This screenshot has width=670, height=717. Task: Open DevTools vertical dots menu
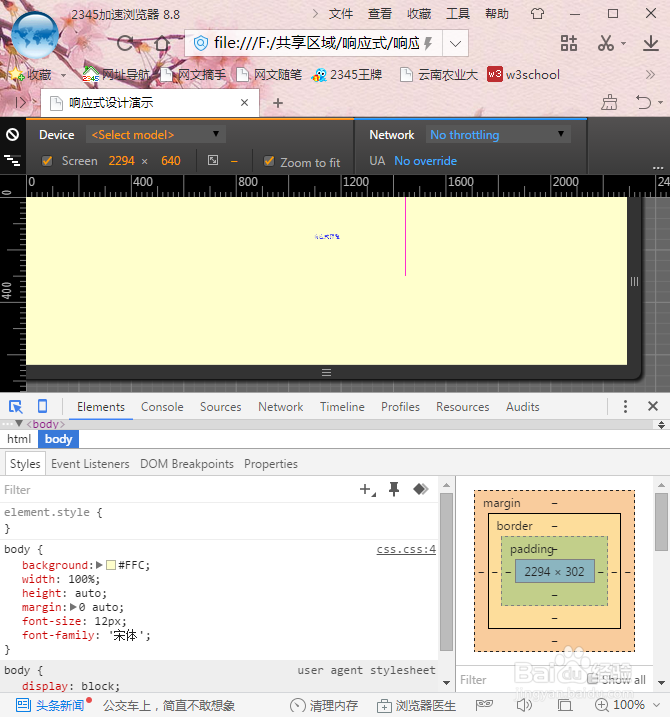coord(625,406)
